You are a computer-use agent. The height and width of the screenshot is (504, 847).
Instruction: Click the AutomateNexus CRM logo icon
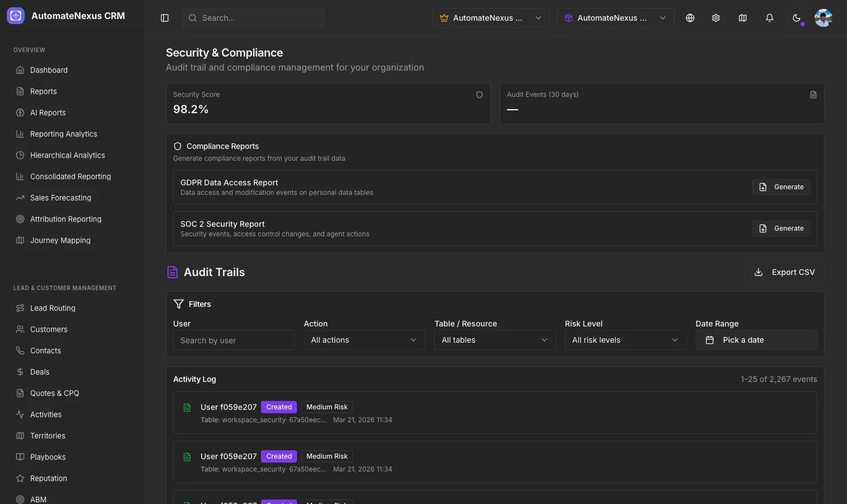(16, 16)
